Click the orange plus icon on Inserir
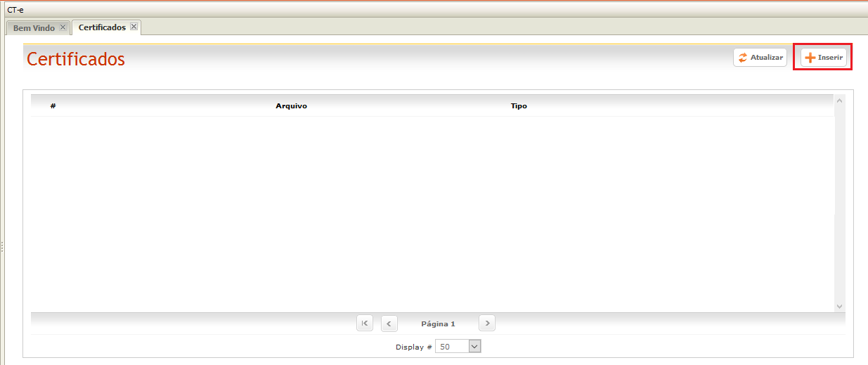The width and height of the screenshot is (868, 365). (x=810, y=58)
